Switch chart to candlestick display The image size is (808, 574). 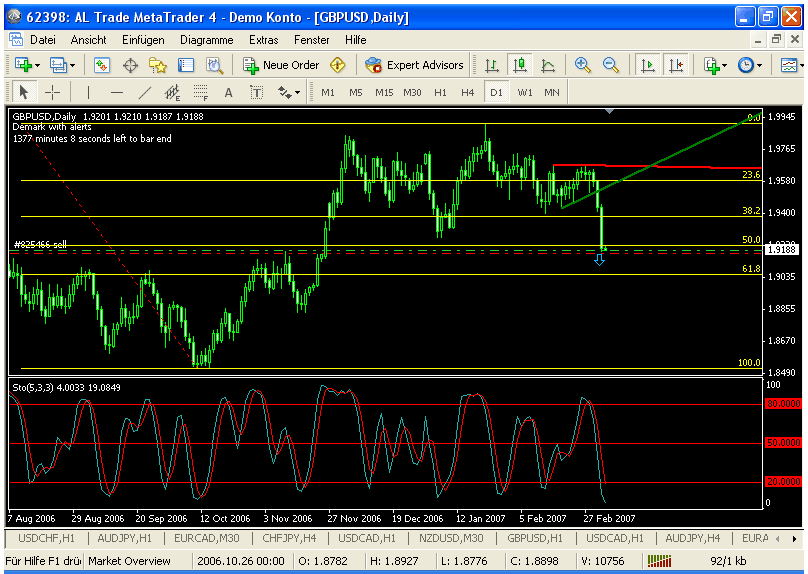click(519, 65)
